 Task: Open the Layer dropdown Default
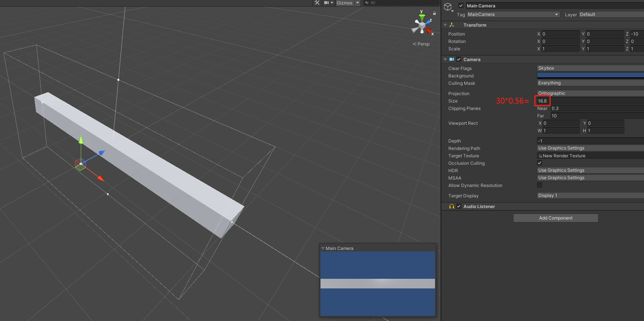tap(611, 14)
